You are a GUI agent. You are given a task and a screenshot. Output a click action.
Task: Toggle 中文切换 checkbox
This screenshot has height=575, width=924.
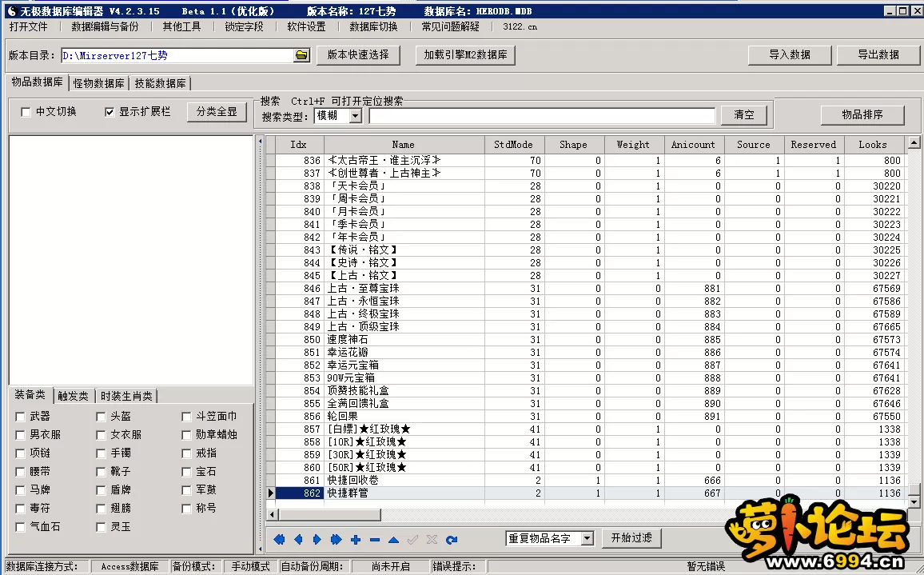point(26,112)
